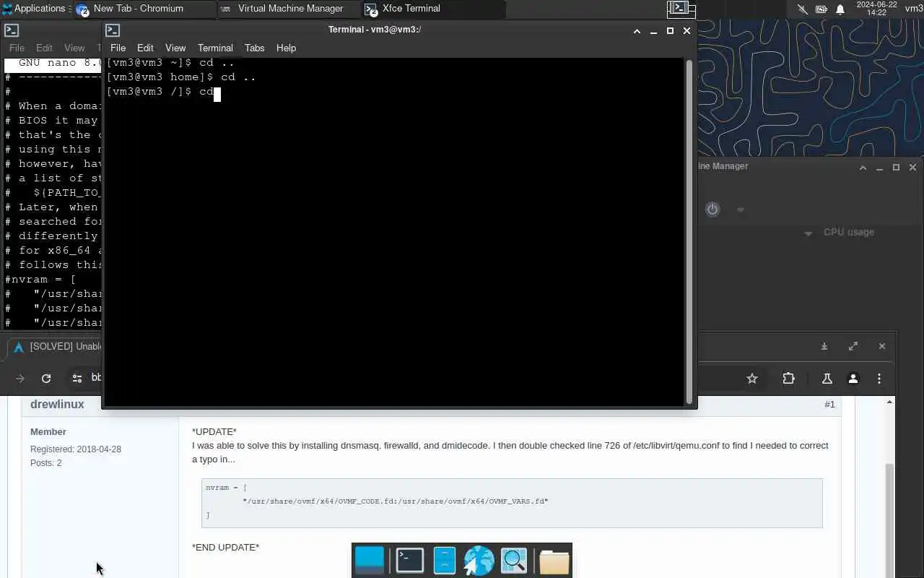Close the Chromium window with X
Image resolution: width=924 pixels, height=578 pixels.
pyautogui.click(x=882, y=347)
